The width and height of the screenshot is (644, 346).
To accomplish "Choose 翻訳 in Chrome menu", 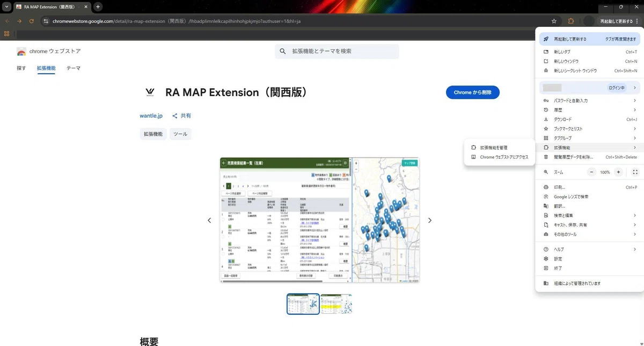I will coord(590,206).
